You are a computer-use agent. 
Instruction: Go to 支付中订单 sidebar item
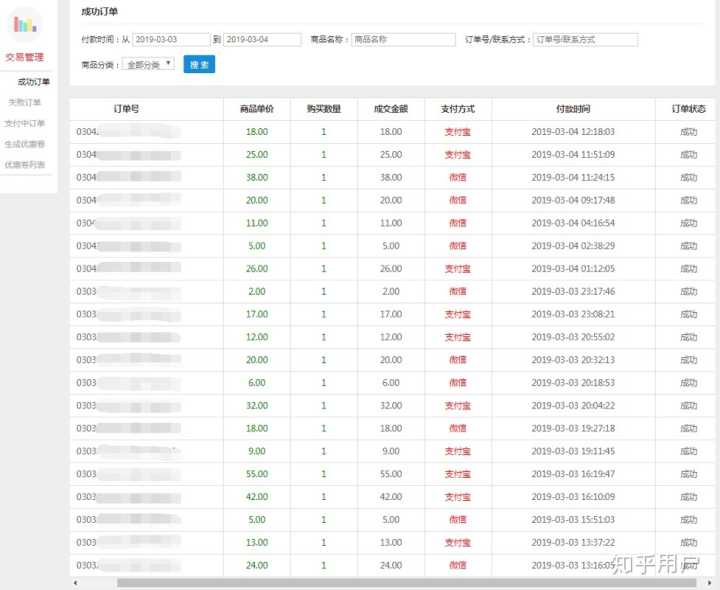coord(24,123)
